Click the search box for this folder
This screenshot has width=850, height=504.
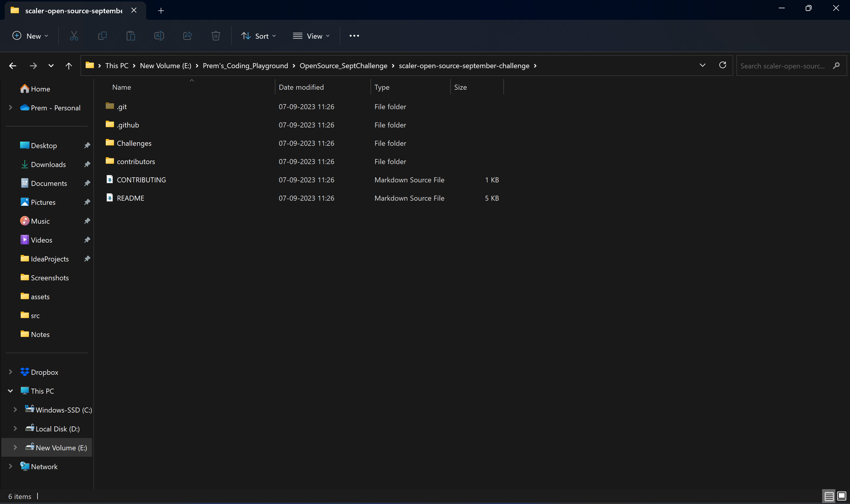782,66
